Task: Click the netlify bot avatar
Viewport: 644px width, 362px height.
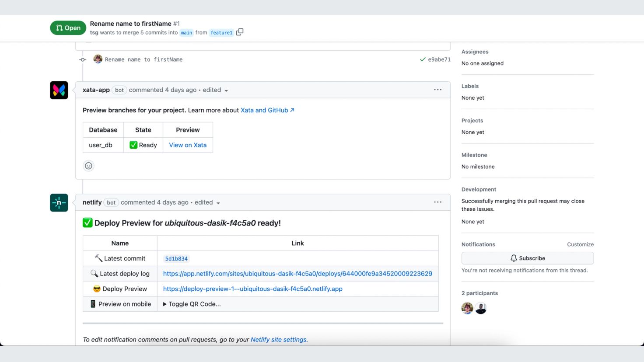Action: 59,203
